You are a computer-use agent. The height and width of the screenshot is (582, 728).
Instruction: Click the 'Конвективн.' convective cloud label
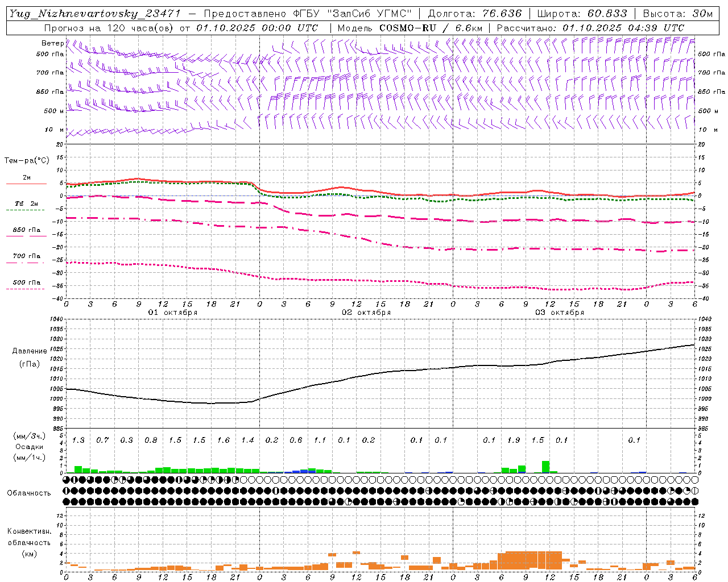click(29, 531)
